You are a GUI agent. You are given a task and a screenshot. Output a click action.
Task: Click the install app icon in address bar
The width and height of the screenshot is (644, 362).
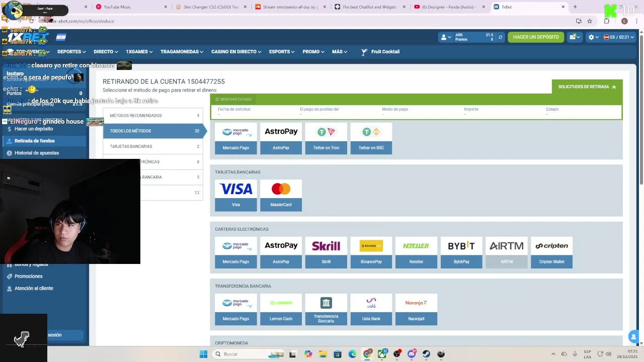[x=579, y=21]
